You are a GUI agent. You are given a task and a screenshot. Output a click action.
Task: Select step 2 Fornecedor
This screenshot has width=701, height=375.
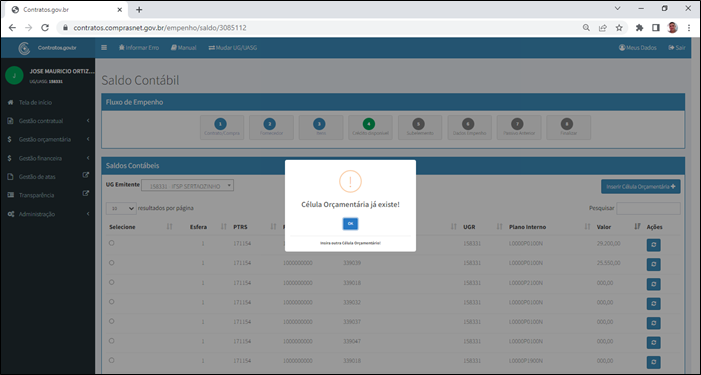[x=271, y=127]
